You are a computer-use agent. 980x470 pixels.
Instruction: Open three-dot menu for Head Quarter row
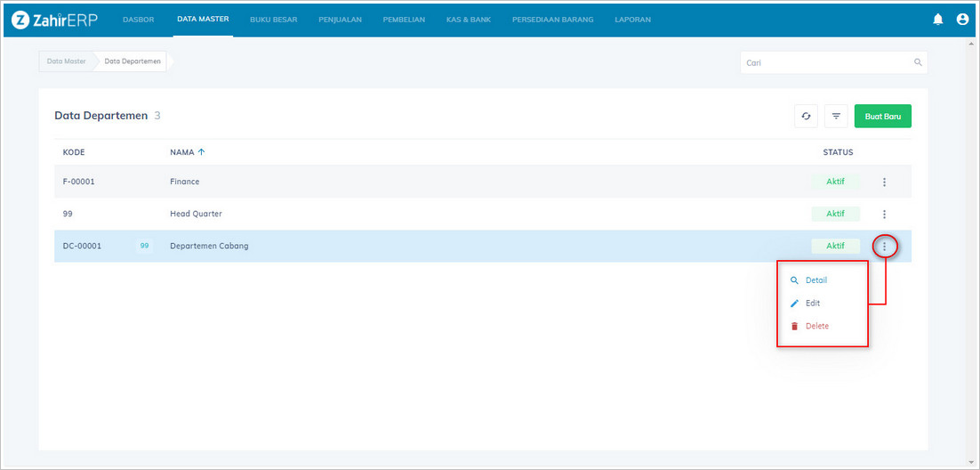(x=884, y=215)
